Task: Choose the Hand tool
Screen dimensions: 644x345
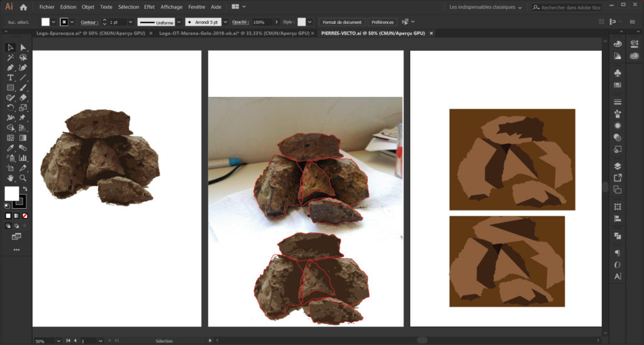Action: [x=11, y=178]
